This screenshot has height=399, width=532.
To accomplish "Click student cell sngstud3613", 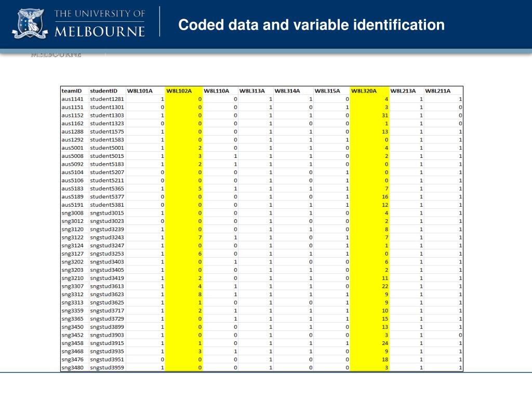I will click(x=107, y=286).
